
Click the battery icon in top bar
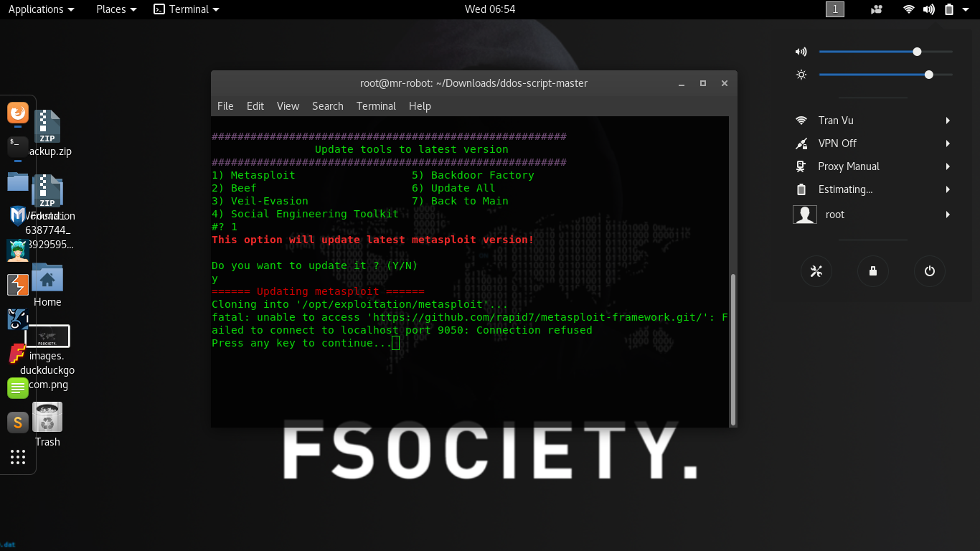tap(949, 9)
